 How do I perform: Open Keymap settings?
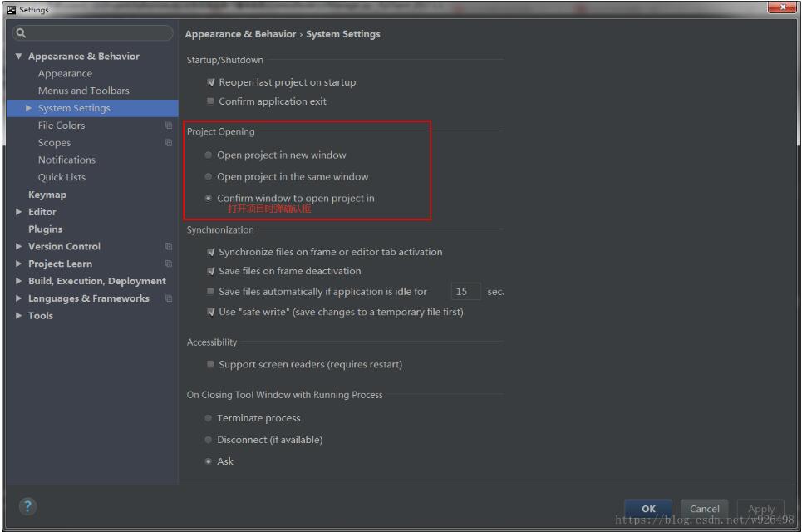tap(47, 195)
